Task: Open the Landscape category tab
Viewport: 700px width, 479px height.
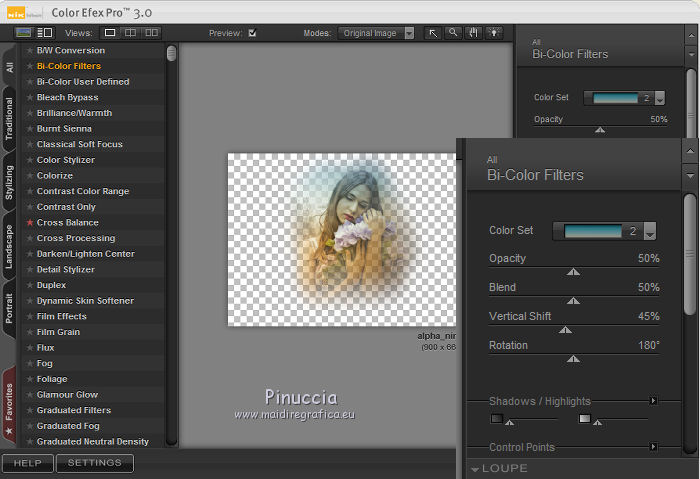Action: tap(9, 247)
